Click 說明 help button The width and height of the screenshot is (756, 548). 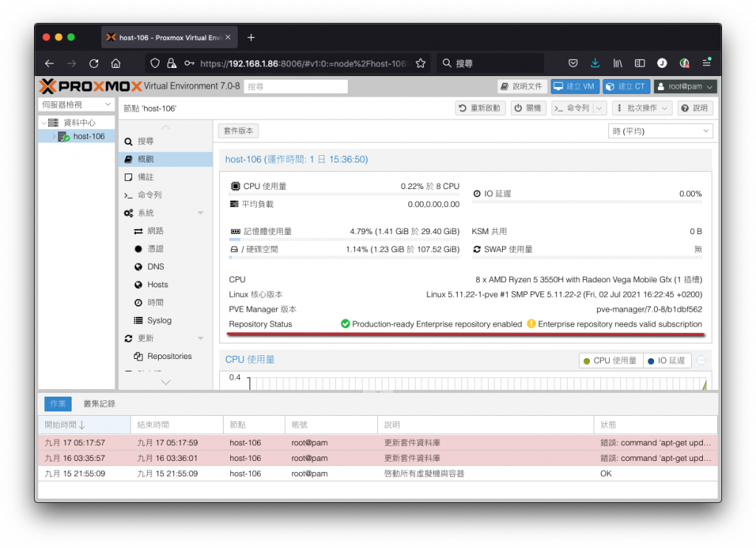[695, 108]
